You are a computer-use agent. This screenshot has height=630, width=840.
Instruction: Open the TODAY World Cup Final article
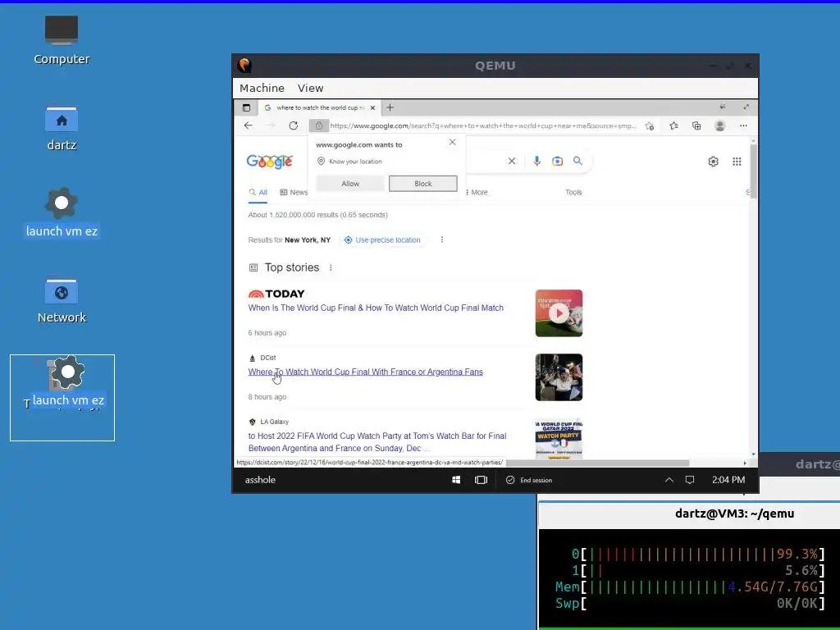(x=376, y=308)
